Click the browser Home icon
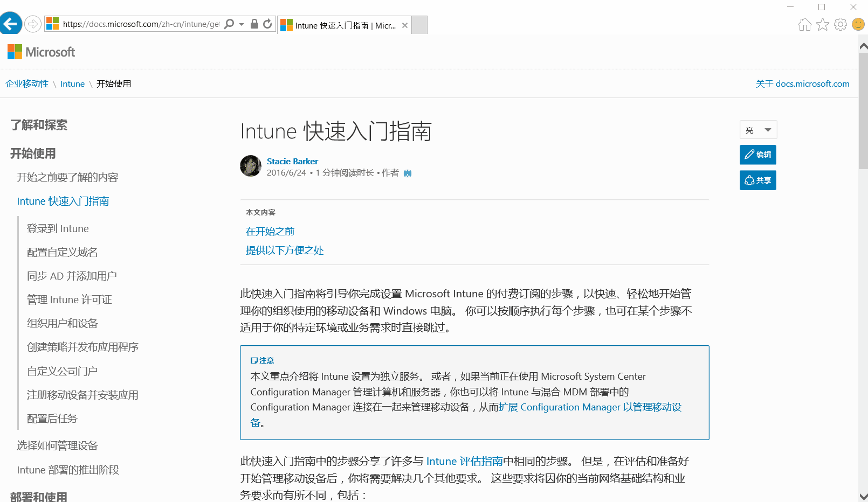868x502 pixels. (x=805, y=24)
